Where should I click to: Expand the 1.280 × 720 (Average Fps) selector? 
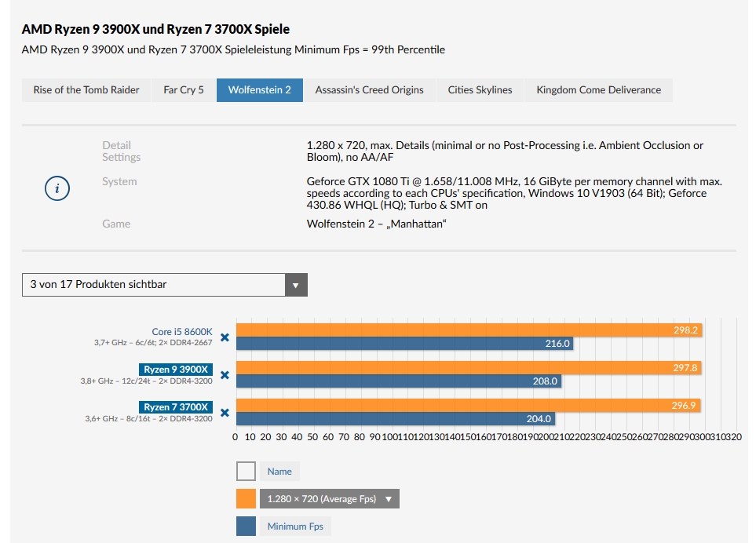tap(329, 499)
